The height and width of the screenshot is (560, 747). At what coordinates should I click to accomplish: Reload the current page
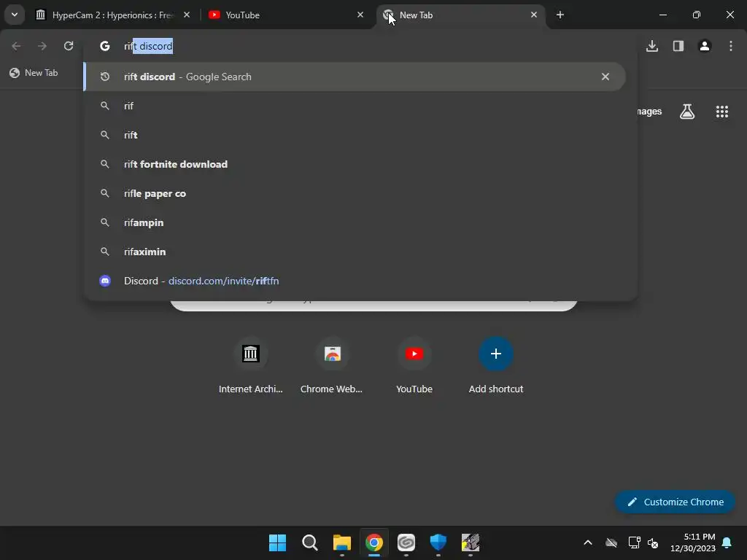69,46
